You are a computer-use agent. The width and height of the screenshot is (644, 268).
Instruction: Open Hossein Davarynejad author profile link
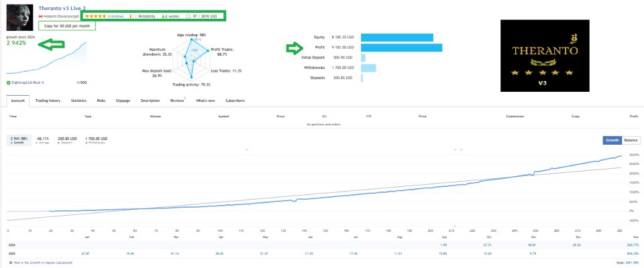pyautogui.click(x=62, y=15)
